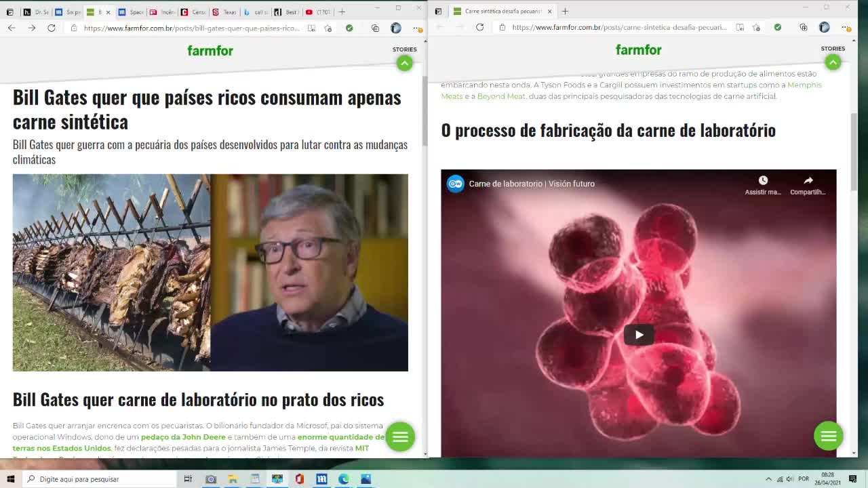This screenshot has width=868, height=488.
Task: Close the active farmfor tab in left browser
Action: [x=108, y=12]
